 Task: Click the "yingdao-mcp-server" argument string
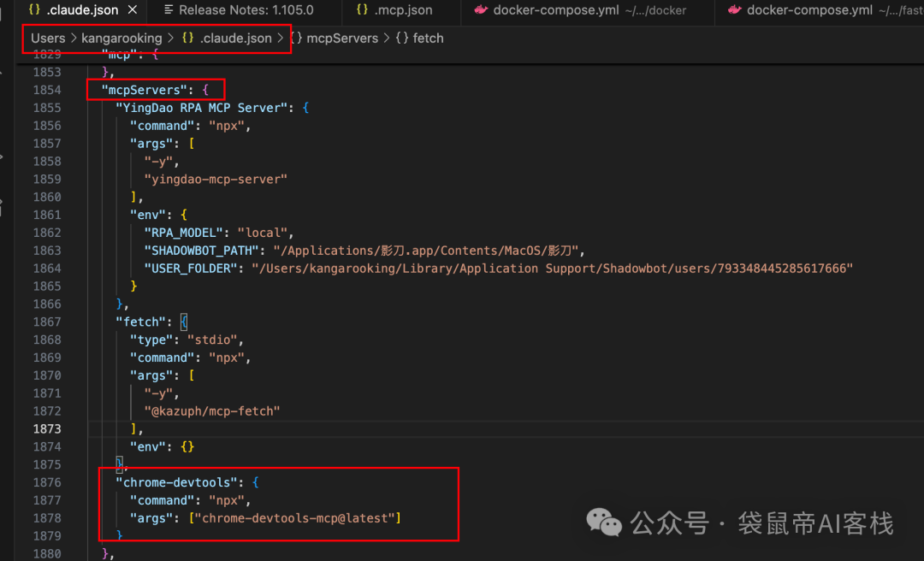pyautogui.click(x=216, y=180)
